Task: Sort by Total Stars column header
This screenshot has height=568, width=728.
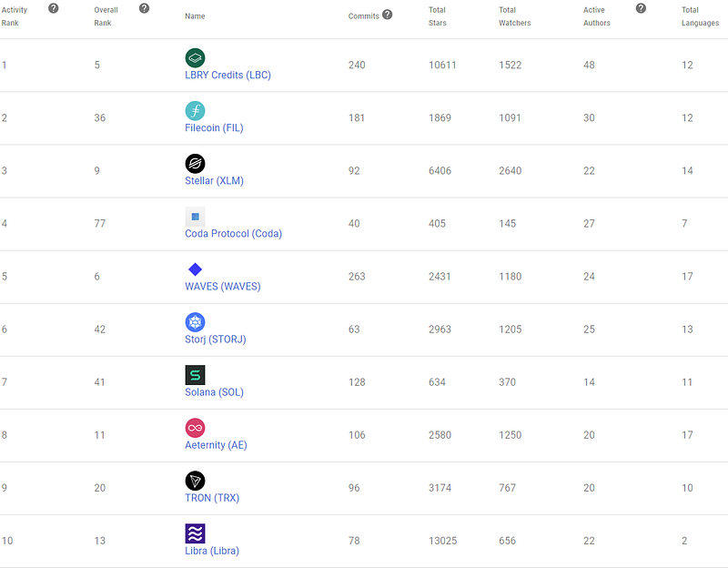Action: pos(439,15)
